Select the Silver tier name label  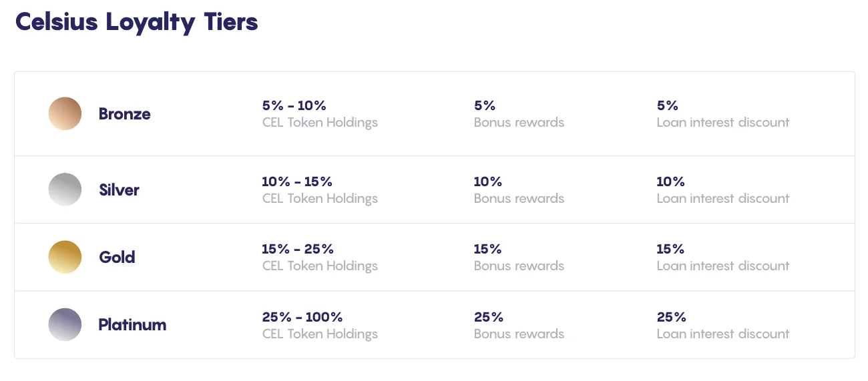tap(119, 190)
